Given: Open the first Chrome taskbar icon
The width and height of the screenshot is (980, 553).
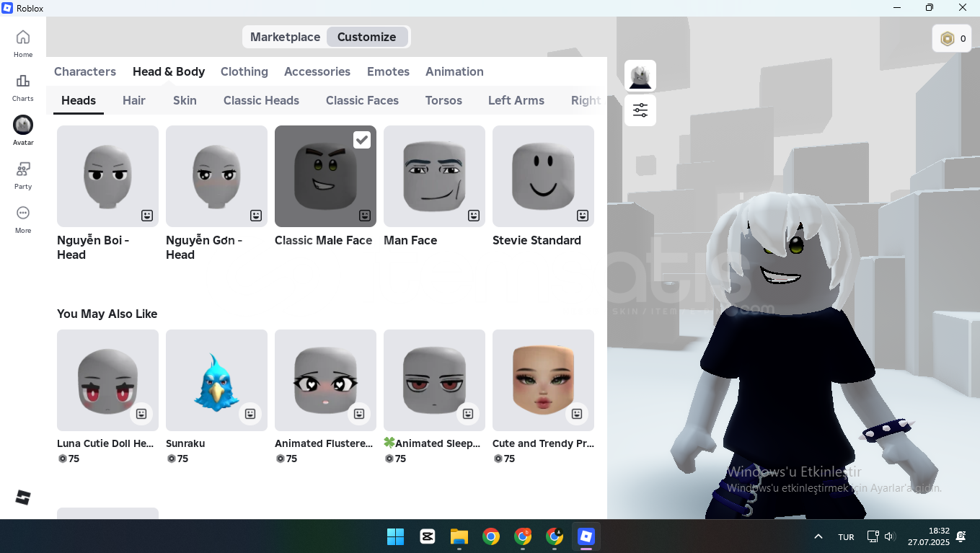Looking at the screenshot, I should point(491,536).
